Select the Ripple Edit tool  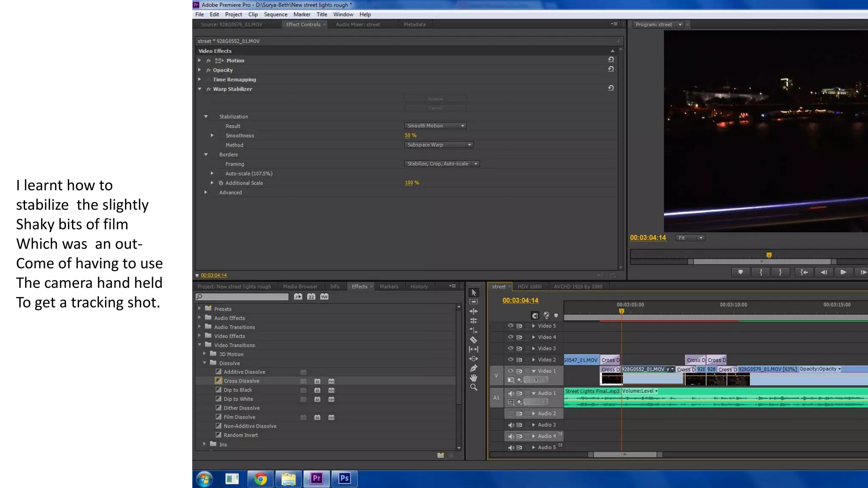tap(473, 311)
